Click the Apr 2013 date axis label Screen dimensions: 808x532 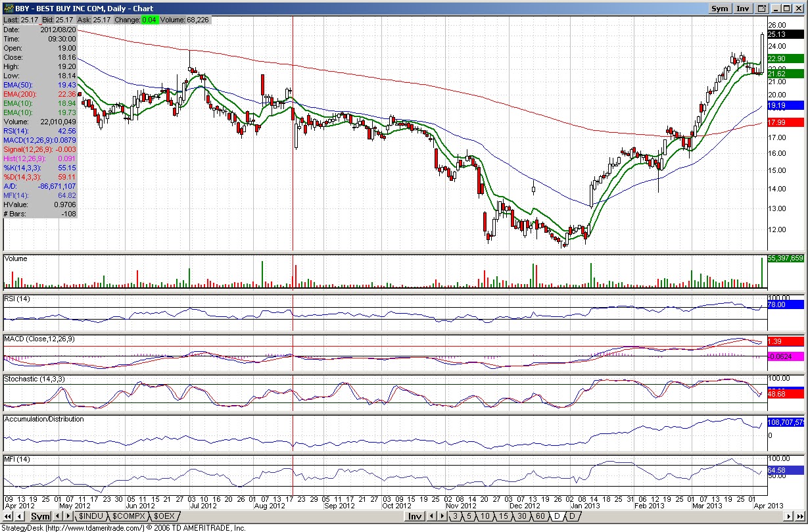[x=769, y=506]
